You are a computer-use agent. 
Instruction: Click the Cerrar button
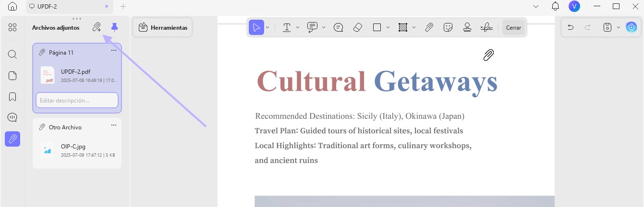(513, 27)
